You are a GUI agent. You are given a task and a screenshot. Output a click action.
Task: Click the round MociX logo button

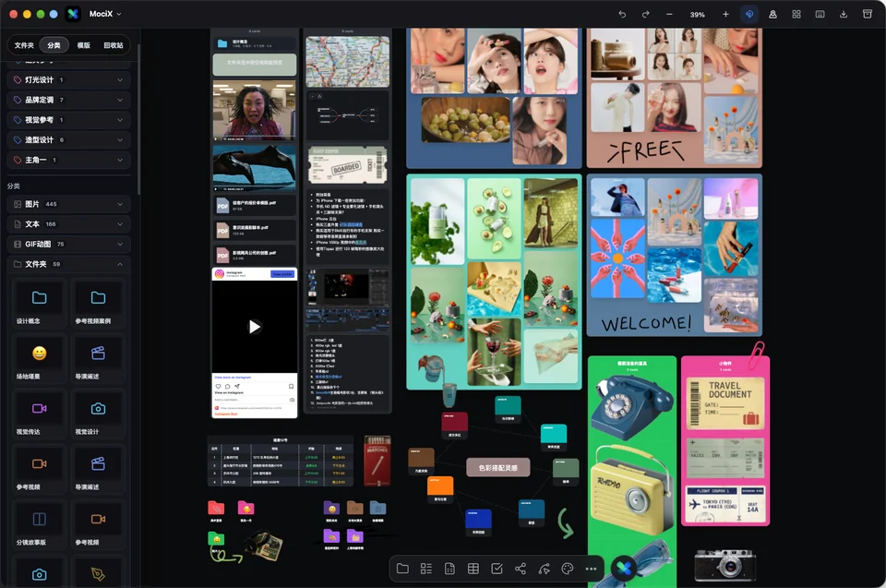click(x=625, y=568)
